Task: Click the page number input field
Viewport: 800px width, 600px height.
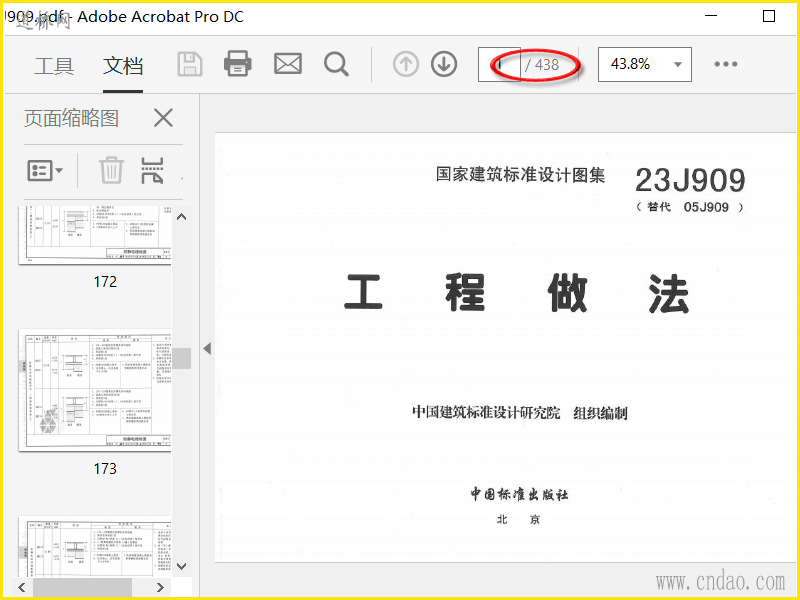Action: coord(499,64)
